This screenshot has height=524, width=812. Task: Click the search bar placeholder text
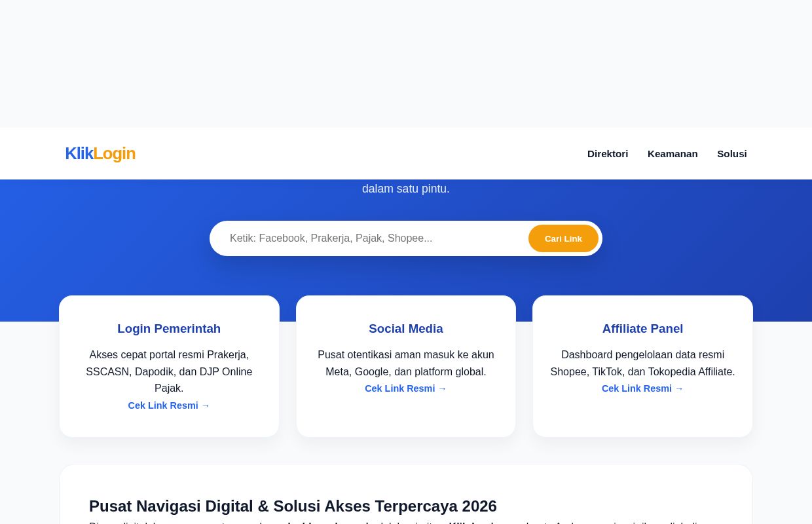pyautogui.click(x=331, y=238)
